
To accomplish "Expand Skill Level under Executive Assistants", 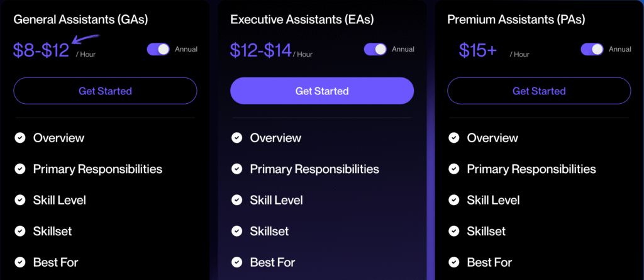I will (276, 200).
